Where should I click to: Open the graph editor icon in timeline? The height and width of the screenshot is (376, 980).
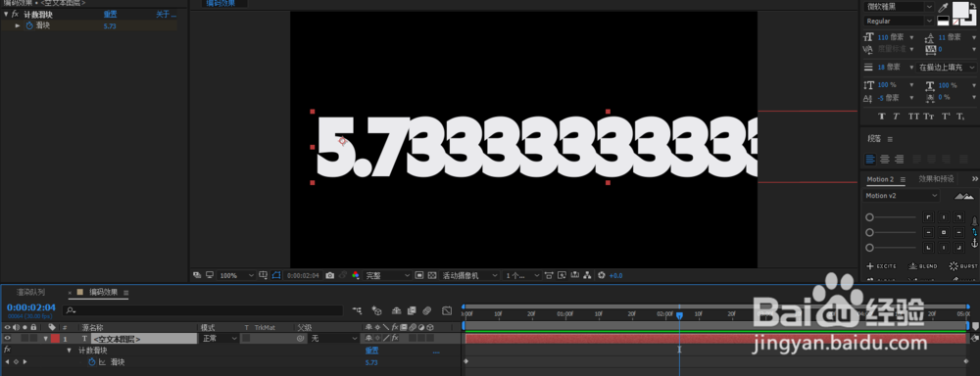click(447, 310)
